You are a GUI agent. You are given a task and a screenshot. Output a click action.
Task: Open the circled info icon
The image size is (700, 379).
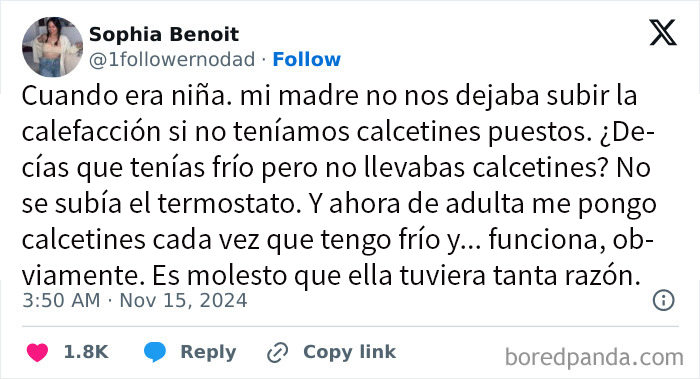tap(663, 300)
